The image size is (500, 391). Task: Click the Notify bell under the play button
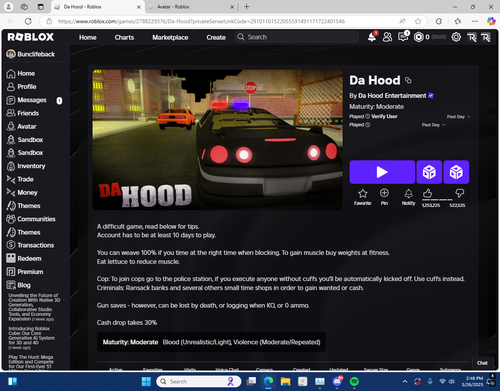pos(408,194)
